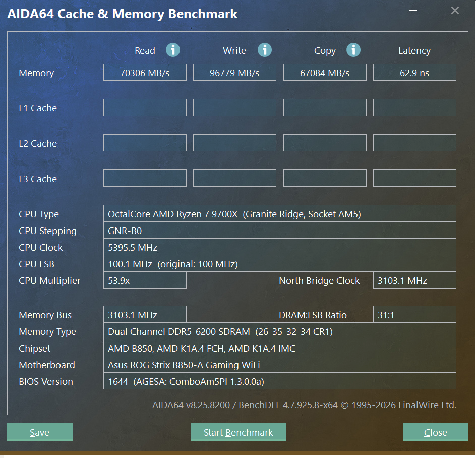Viewport: 476px width, 458px height.
Task: Close window using the X icon
Action: (455, 11)
